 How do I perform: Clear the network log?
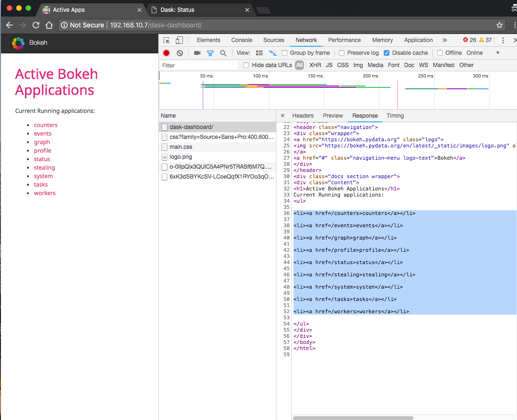pos(180,53)
